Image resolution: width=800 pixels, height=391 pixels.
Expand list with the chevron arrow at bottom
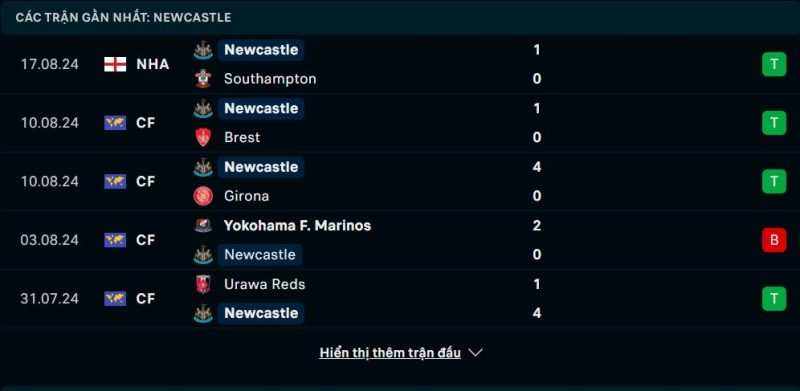point(475,353)
